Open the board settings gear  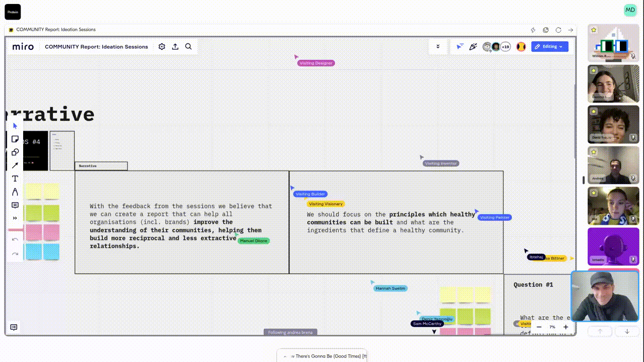coord(162,46)
